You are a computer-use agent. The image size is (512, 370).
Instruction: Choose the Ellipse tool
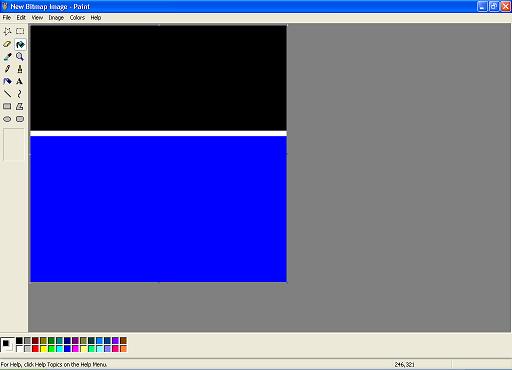[7, 119]
